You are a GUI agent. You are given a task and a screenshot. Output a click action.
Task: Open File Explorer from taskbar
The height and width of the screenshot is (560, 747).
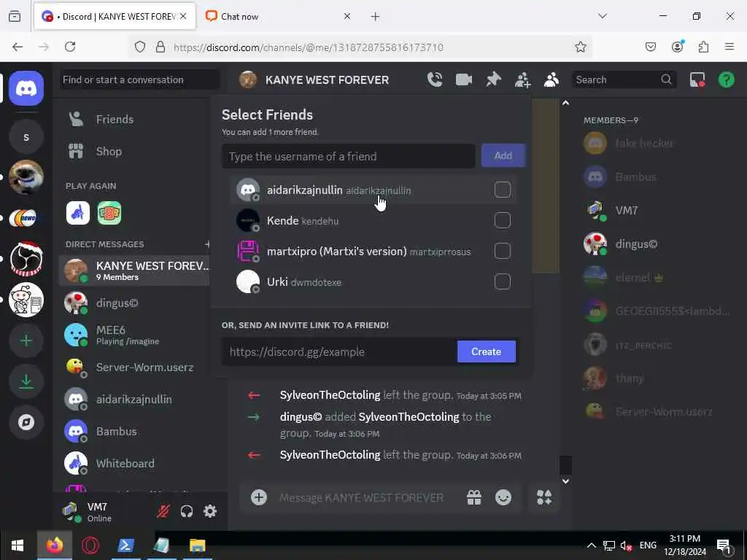click(x=197, y=545)
